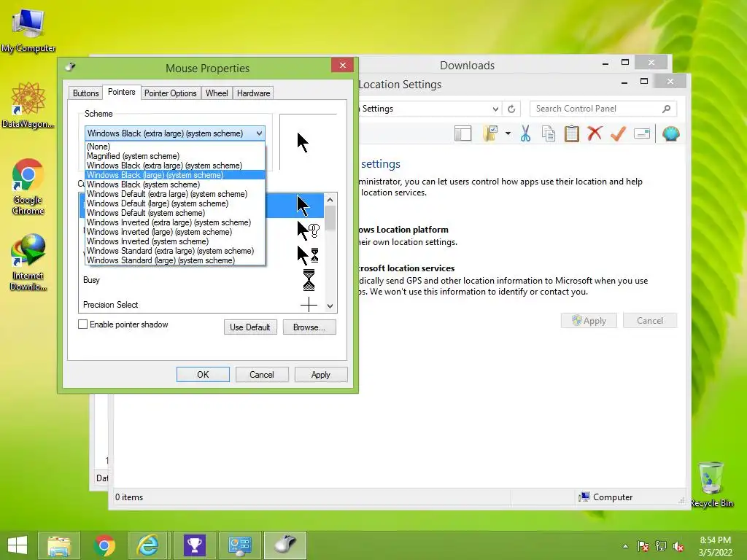This screenshot has height=560, width=747.
Task: Click the Browse... button
Action: tap(309, 327)
